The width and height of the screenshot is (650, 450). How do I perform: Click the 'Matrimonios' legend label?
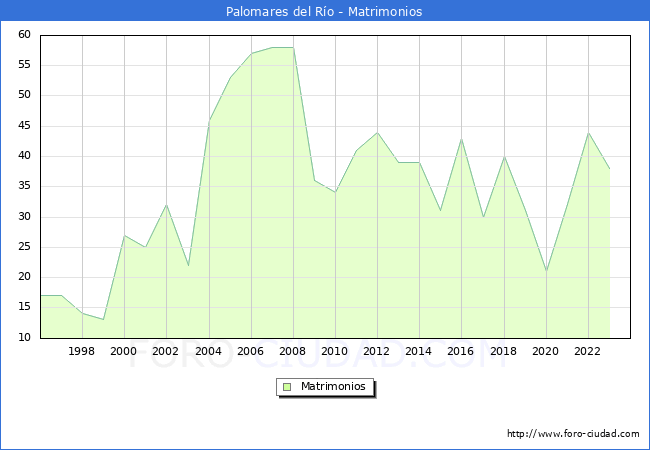coord(333,386)
